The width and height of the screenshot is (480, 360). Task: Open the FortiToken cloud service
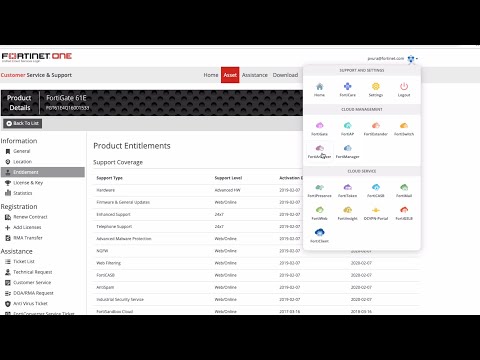coord(347,191)
